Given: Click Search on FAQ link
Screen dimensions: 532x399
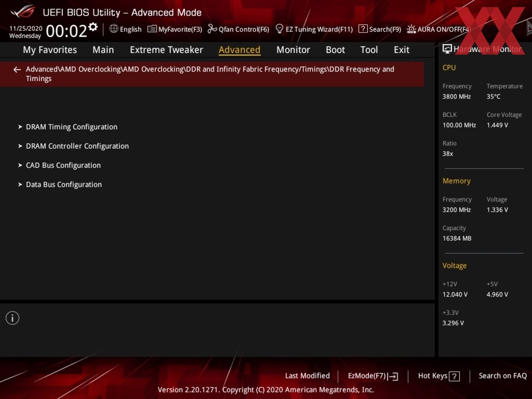Looking at the screenshot, I should tap(503, 376).
